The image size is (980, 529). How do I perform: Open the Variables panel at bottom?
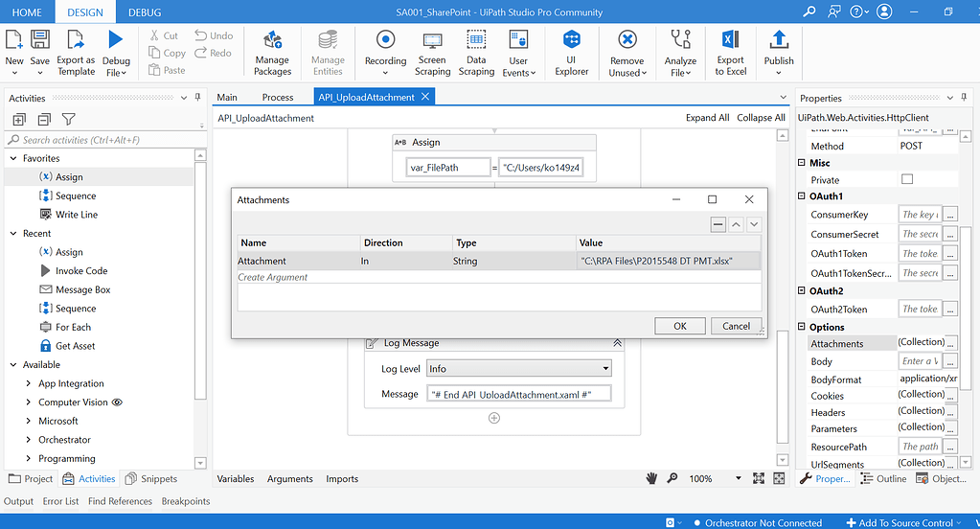click(x=236, y=478)
